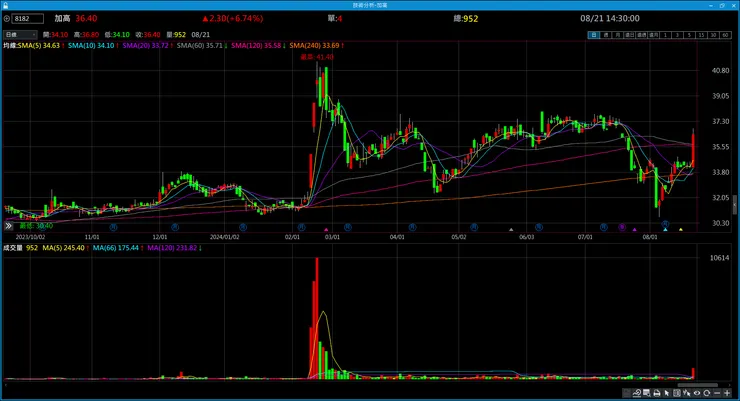
Task: Click the yellow triangle marker after 08/01
Action: click(x=681, y=230)
